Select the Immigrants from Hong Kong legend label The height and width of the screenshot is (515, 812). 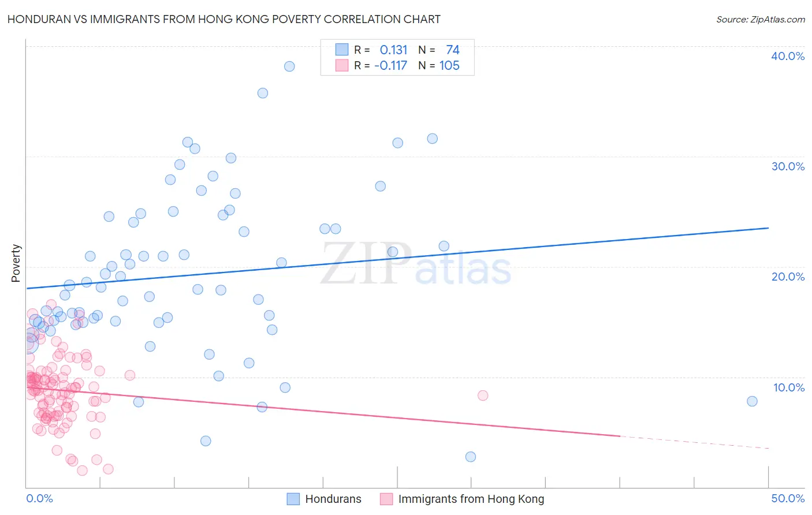pyautogui.click(x=471, y=499)
